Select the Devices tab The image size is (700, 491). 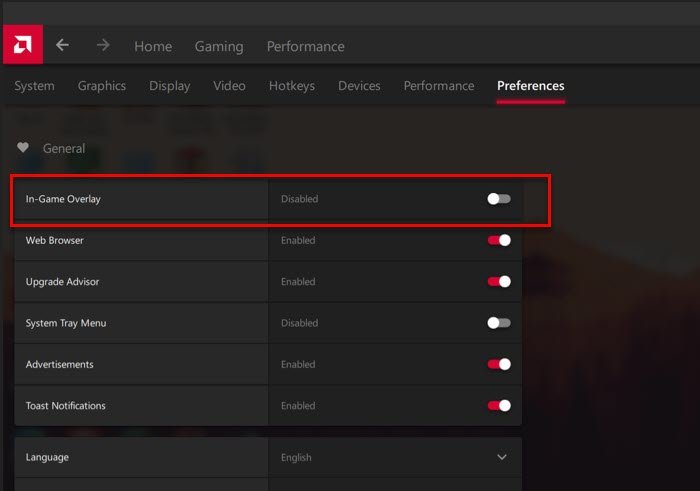click(x=359, y=86)
